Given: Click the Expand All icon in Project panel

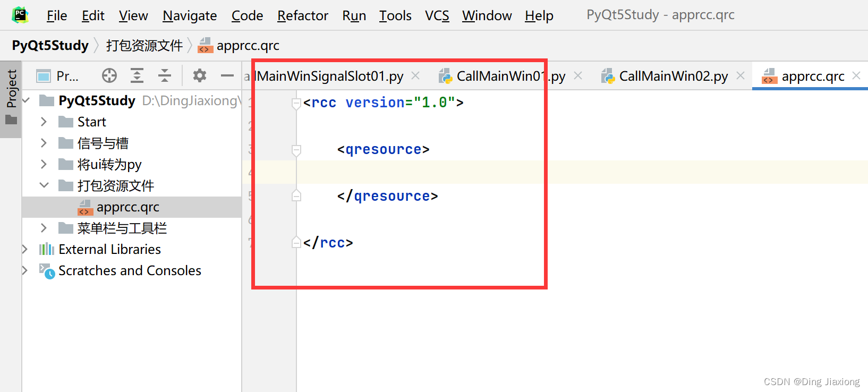Looking at the screenshot, I should [x=137, y=76].
